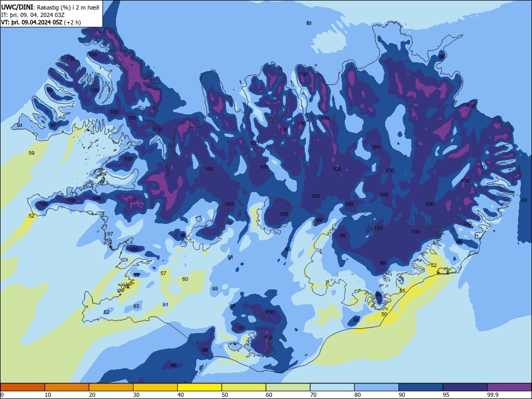532x399 pixels.
Task: Click the light green 60–70 legend swatch
Action: 288,387
